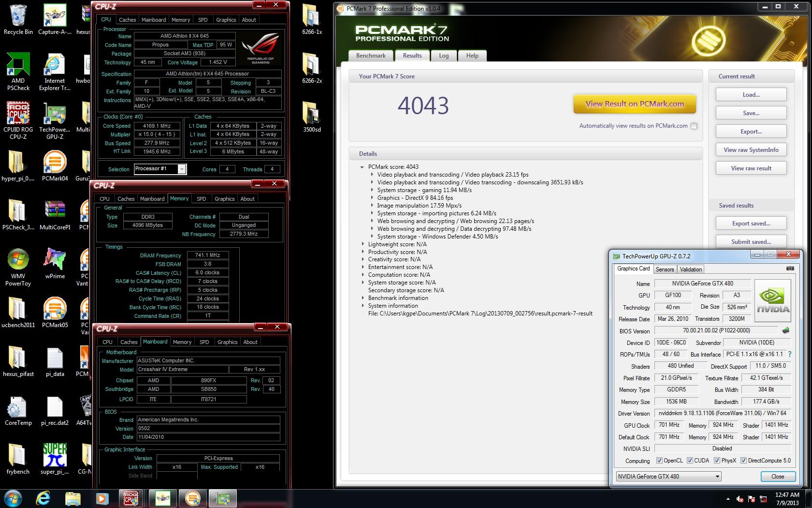Open the PCMark04 desktop icon
The image size is (812, 508).
coord(55,165)
